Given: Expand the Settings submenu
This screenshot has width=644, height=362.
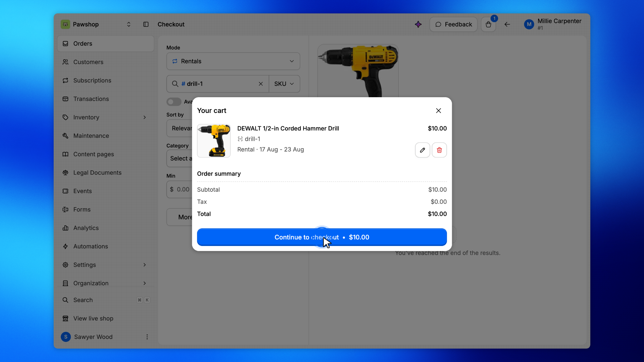Looking at the screenshot, I should [x=145, y=265].
